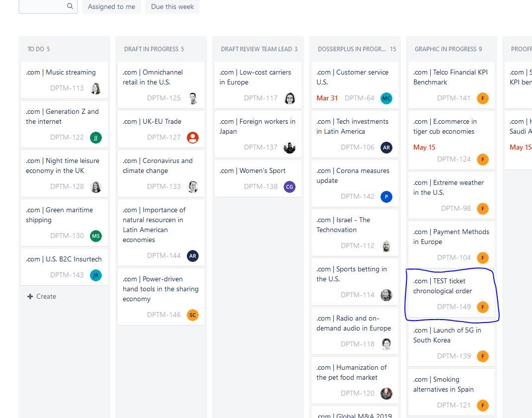
Task: Click F avatar on DPTM-141 card
Action: pos(483,98)
